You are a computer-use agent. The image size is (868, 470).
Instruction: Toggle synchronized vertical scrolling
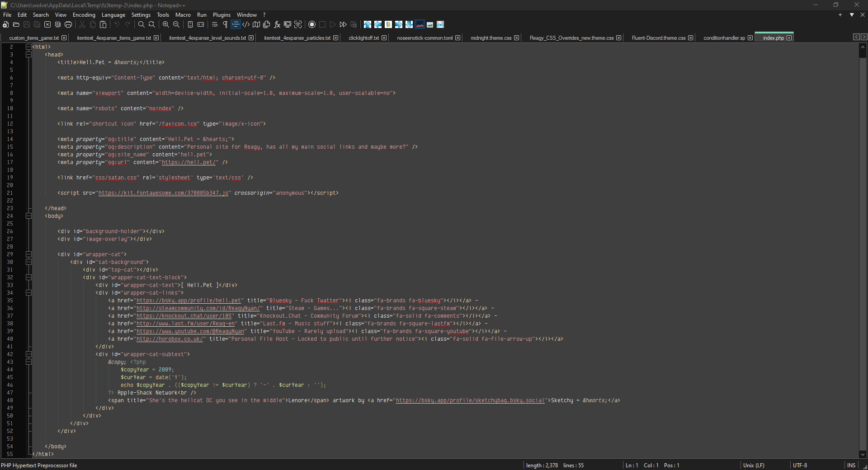pos(190,24)
